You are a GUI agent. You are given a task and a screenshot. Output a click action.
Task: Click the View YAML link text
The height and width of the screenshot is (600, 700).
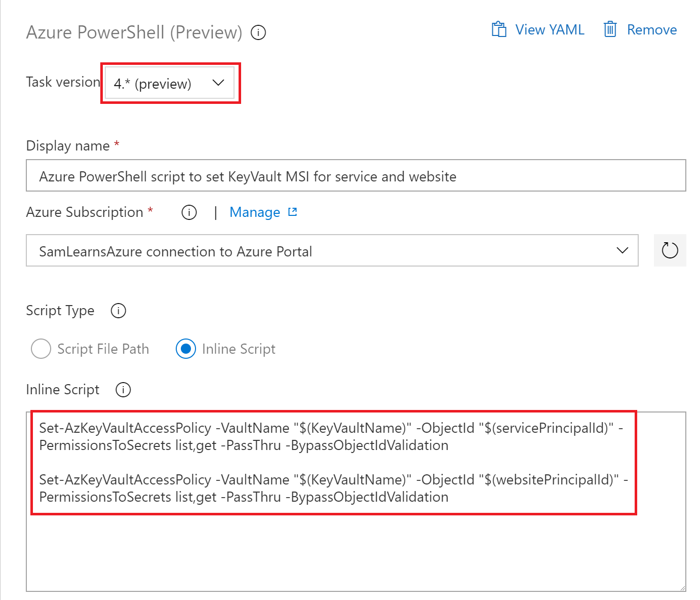550,29
